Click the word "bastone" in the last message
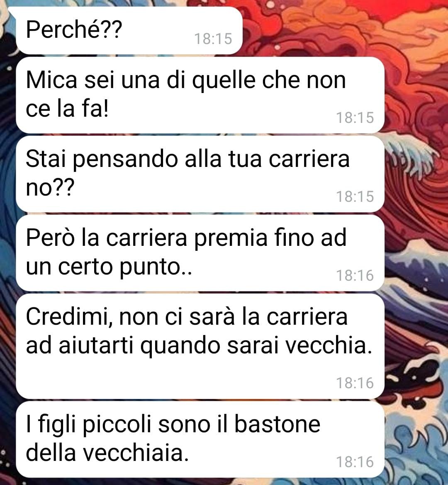This screenshot has width=448, height=485. (x=277, y=424)
